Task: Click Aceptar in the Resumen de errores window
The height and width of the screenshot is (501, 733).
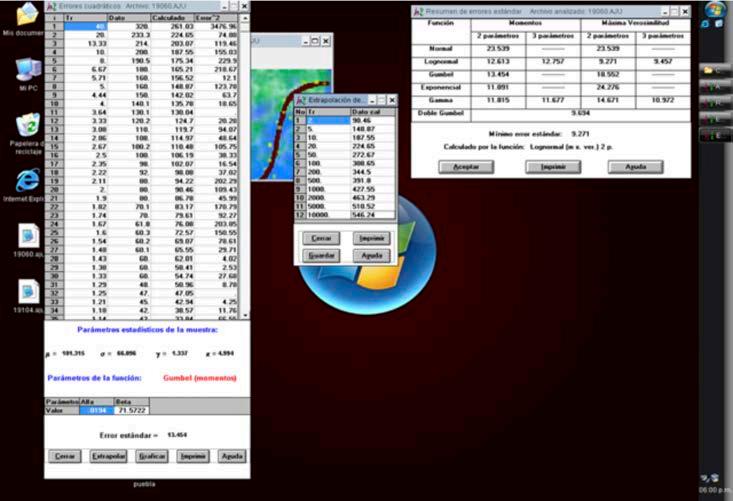Action: point(466,167)
